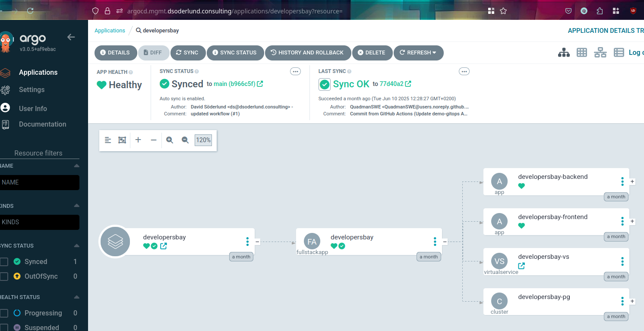Open external link on developersbay-vs node

pyautogui.click(x=521, y=266)
